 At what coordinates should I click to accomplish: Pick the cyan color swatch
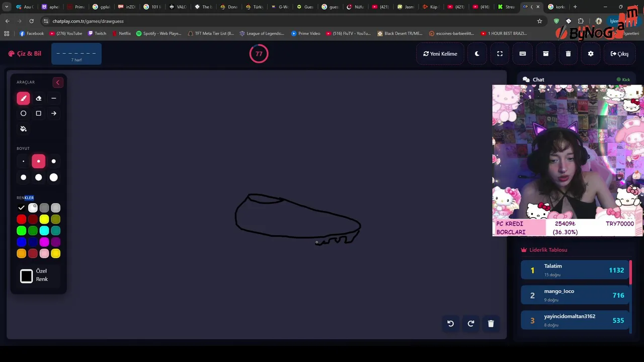pos(44,231)
